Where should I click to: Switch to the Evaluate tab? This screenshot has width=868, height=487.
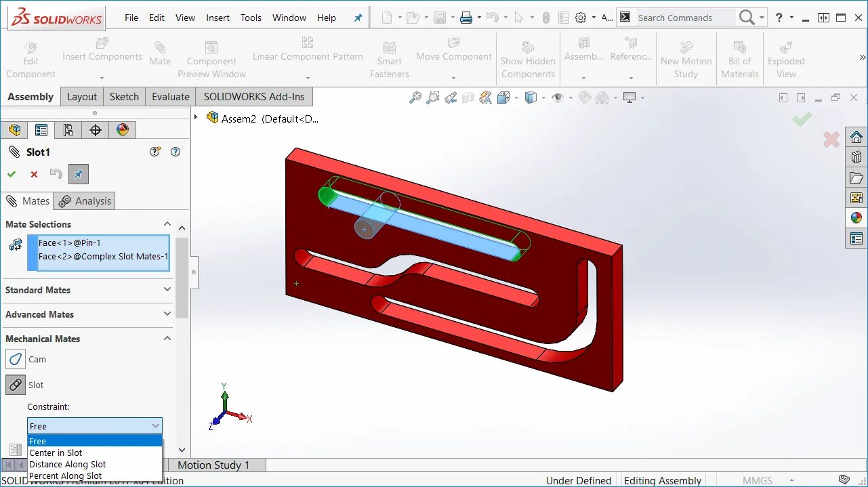[169, 96]
